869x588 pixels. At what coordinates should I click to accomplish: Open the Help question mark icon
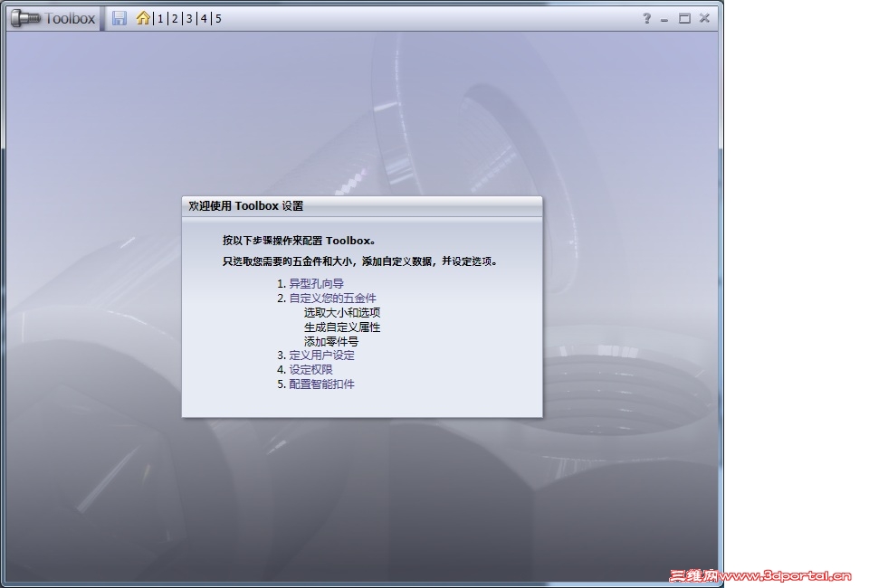[646, 18]
